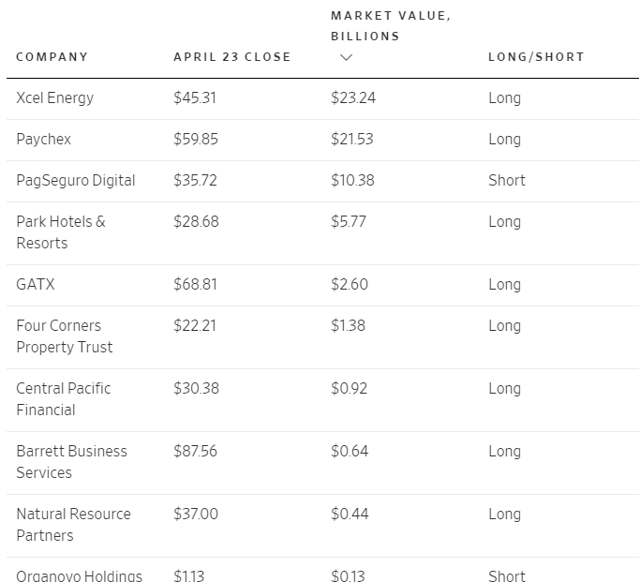Click Four Corners Property Trust entry
This screenshot has height=582, width=640.
click(x=64, y=336)
